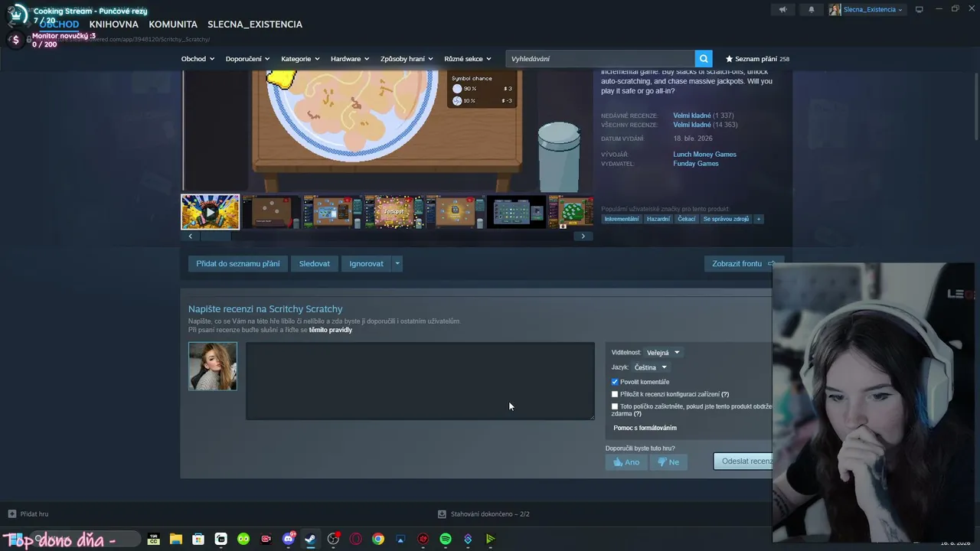The height and width of the screenshot is (551, 980).
Task: Go to the KOMUNITA tab
Action: (173, 24)
